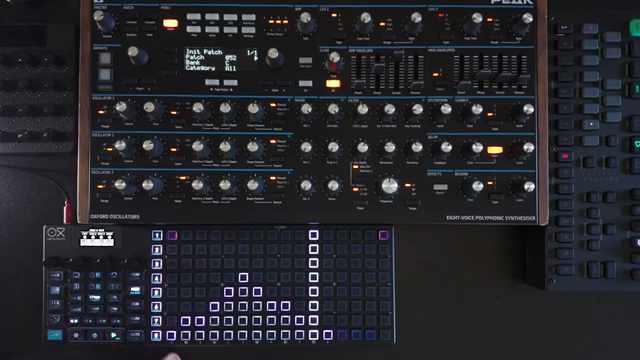The height and width of the screenshot is (360, 640).
Task: Toggle the lit Glide On button
Action: [333, 84]
